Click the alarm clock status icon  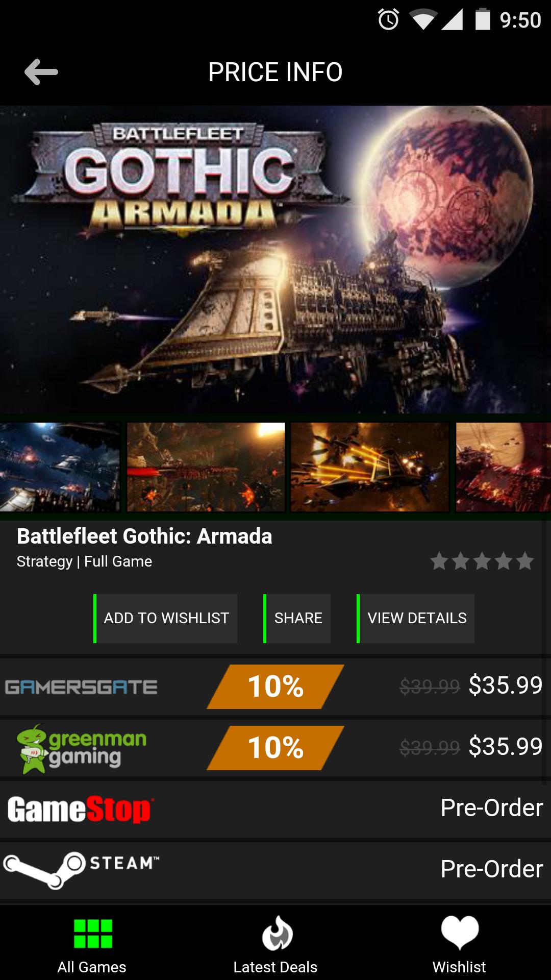(388, 20)
